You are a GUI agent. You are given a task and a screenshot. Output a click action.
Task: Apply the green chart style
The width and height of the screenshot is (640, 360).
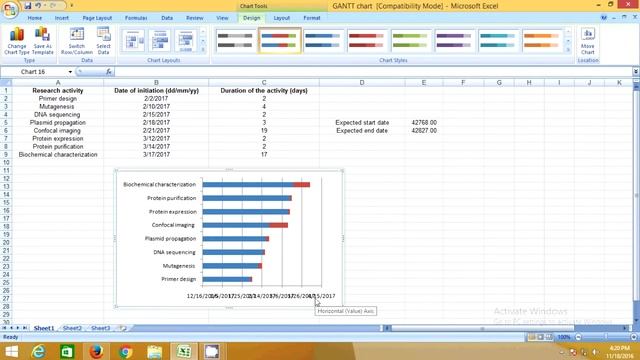pyautogui.click(x=410, y=40)
